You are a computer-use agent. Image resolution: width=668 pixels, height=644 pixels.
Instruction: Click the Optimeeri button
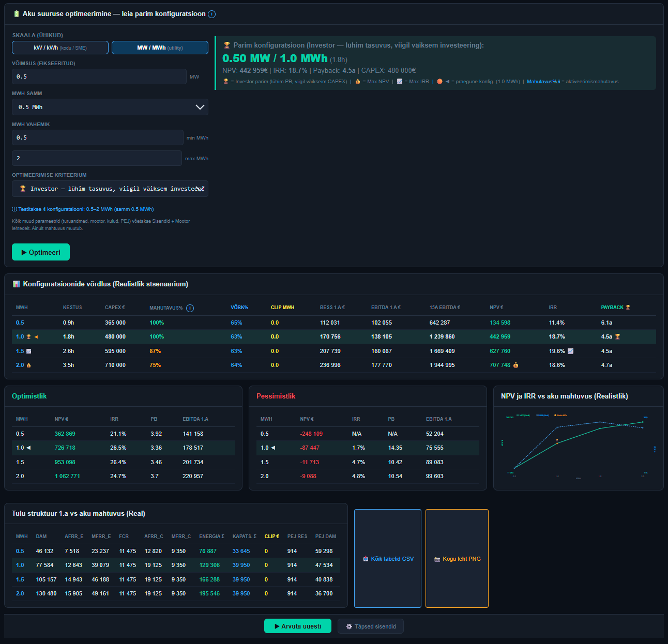pos(41,252)
